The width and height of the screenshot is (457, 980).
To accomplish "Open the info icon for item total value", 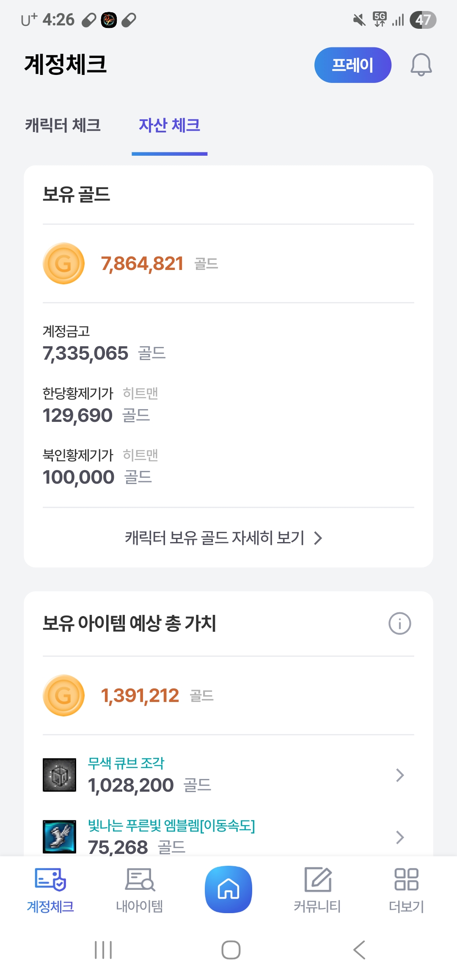I will click(399, 623).
